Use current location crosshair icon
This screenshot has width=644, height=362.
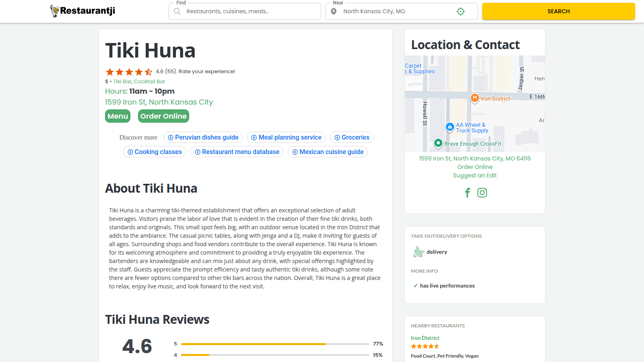460,12
